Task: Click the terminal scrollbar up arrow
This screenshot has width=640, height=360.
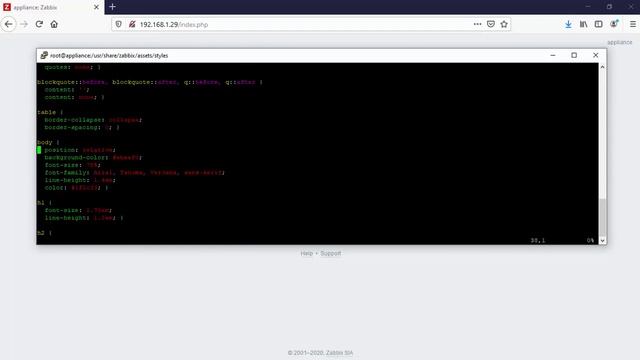Action: point(602,67)
